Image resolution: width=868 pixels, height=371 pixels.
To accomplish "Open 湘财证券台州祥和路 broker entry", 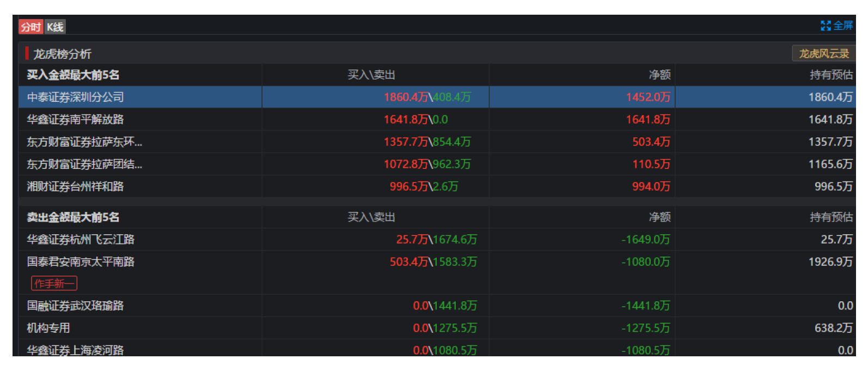I will 76,186.
